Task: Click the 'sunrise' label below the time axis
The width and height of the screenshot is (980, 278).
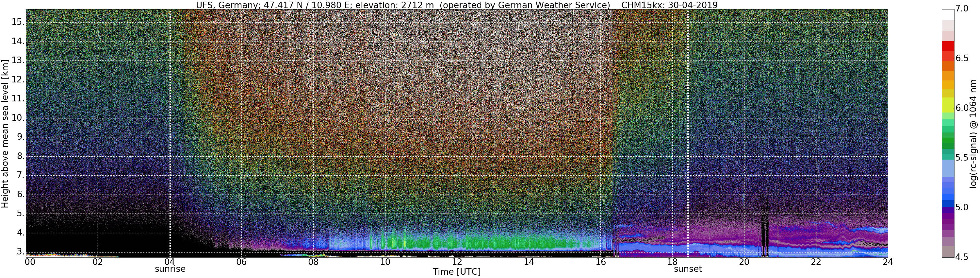Action: click(x=170, y=269)
